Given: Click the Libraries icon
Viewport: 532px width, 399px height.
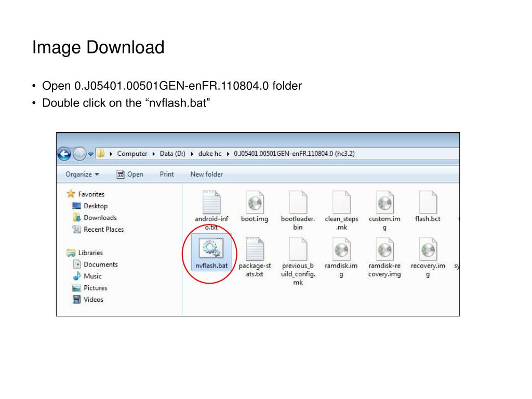Looking at the screenshot, I should click(x=71, y=253).
